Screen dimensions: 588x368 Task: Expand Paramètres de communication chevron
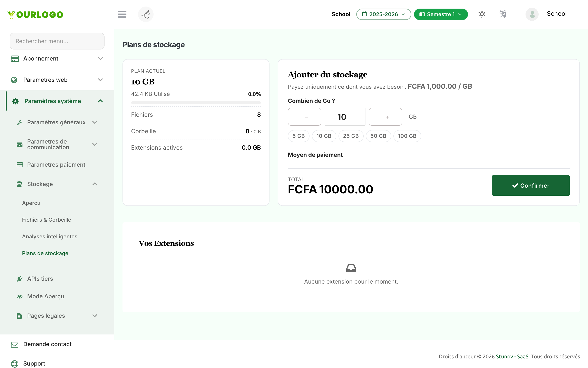pyautogui.click(x=95, y=145)
